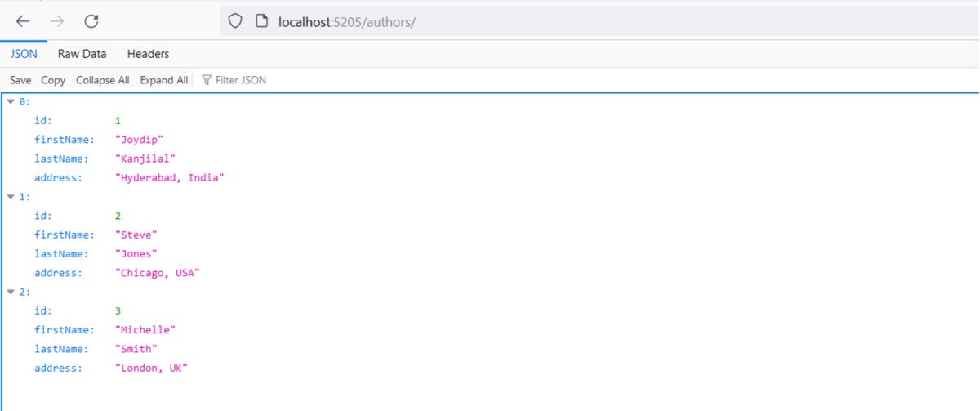
Task: Click the firstName key beside "Michelle"
Action: point(65,330)
